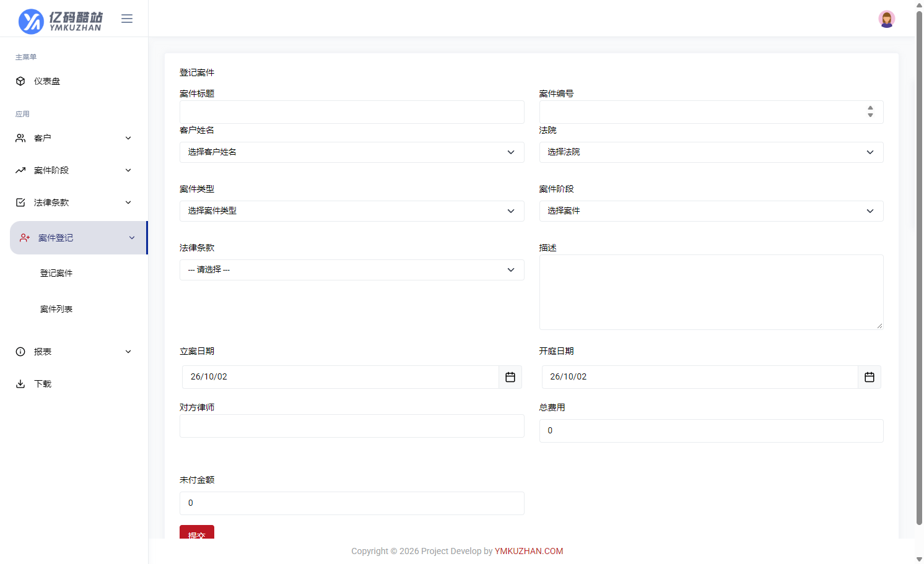Open the 选择客户姓名 dropdown
Image resolution: width=924 pixels, height=564 pixels.
pos(352,152)
